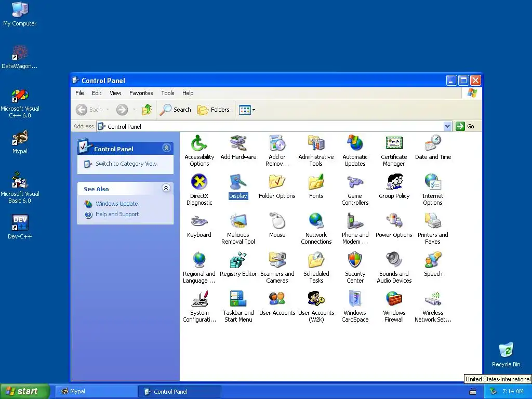532x399 pixels.
Task: Click the Go button
Action: (x=465, y=126)
